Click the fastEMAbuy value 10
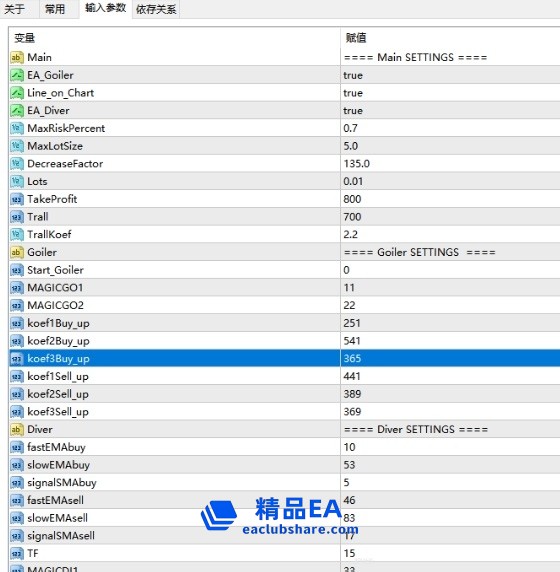The image size is (560, 572). click(x=349, y=447)
